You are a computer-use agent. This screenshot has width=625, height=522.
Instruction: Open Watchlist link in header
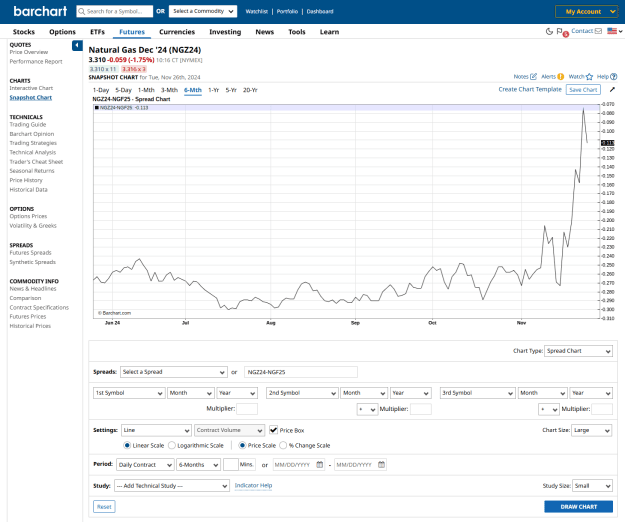tap(257, 12)
